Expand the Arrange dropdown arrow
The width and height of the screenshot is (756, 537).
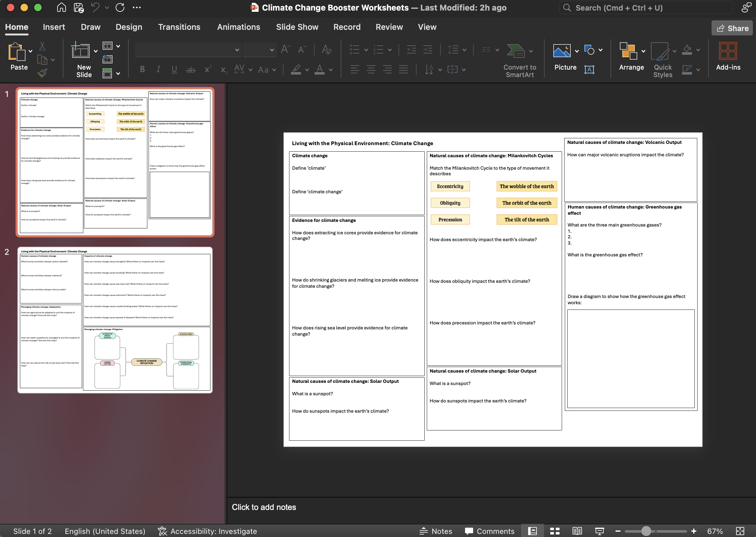[643, 51]
